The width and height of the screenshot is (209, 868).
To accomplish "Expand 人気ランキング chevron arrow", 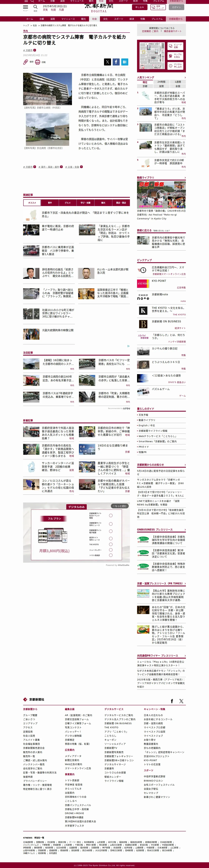I will coord(185,78).
